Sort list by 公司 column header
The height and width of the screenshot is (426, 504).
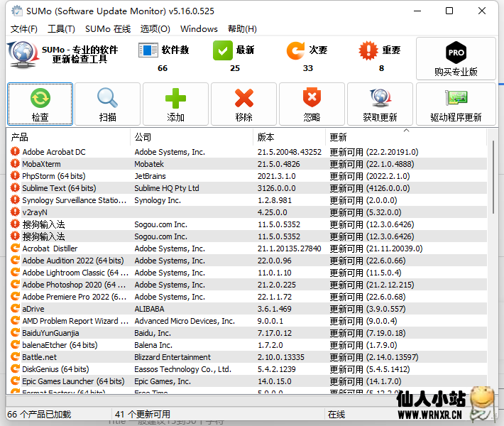coord(192,137)
